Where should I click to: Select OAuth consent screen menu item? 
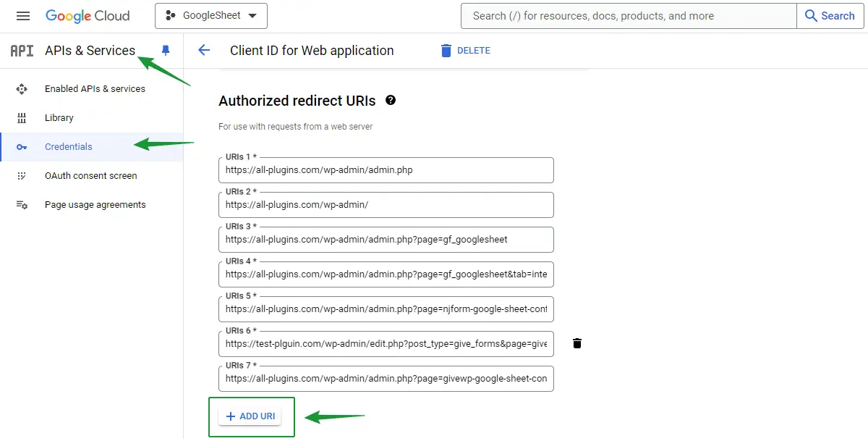click(90, 176)
